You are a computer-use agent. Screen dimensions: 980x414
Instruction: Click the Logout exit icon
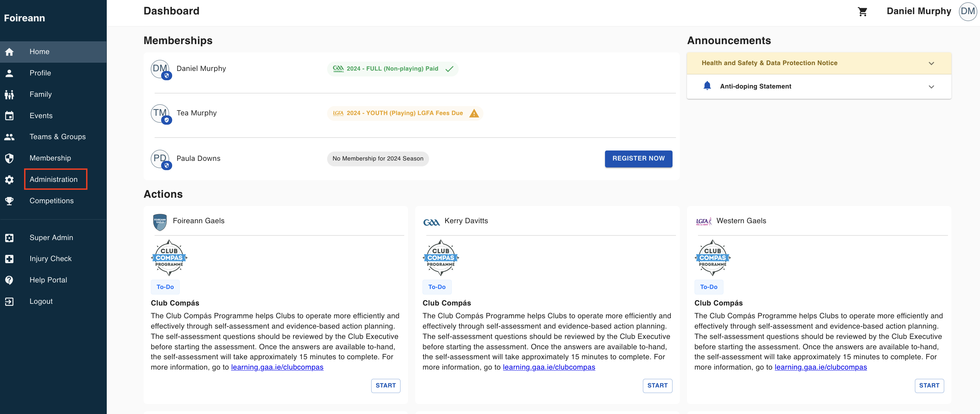click(10, 301)
